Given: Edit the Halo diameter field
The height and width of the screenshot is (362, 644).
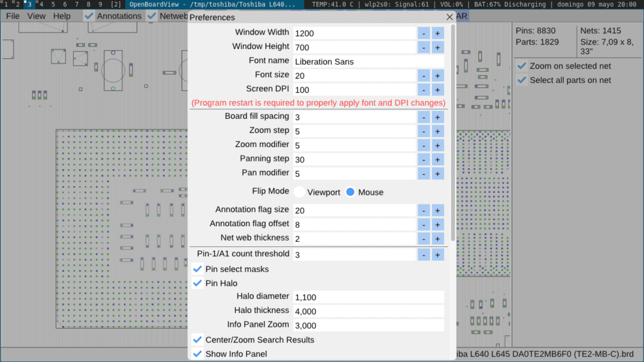Looking at the screenshot, I should (369, 297).
